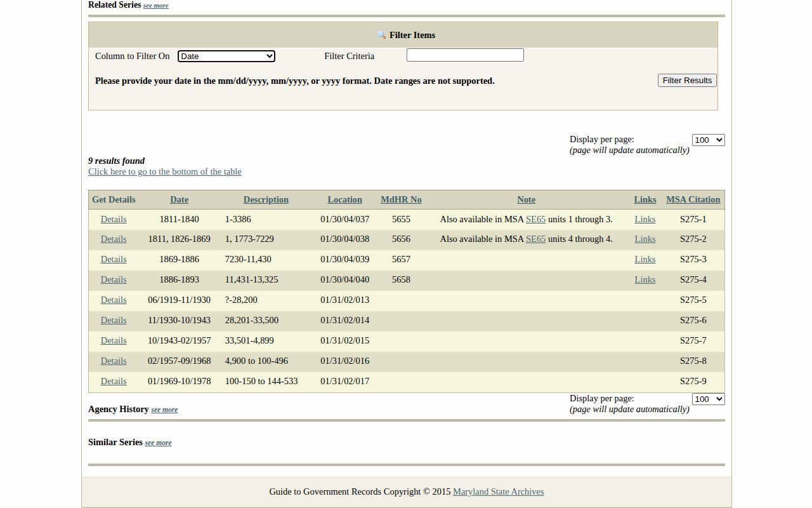Click the magnifier icon beside Filter Items
The height and width of the screenshot is (508, 812).
click(381, 36)
